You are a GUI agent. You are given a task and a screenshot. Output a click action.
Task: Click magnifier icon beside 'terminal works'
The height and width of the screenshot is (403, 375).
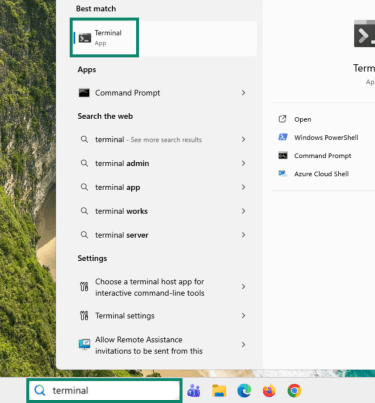(84, 211)
